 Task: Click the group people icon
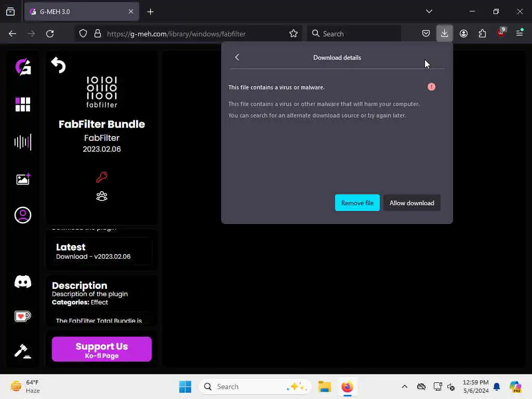coord(102,196)
